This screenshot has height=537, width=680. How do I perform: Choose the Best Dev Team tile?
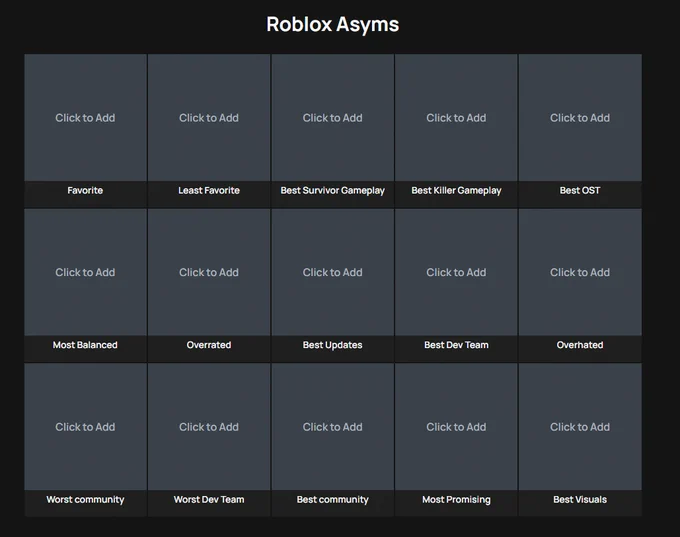(x=456, y=272)
